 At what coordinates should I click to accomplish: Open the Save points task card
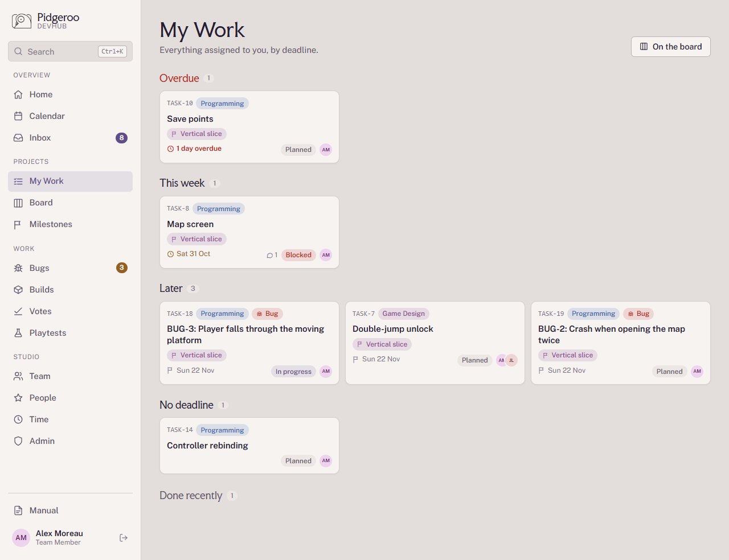point(249,127)
